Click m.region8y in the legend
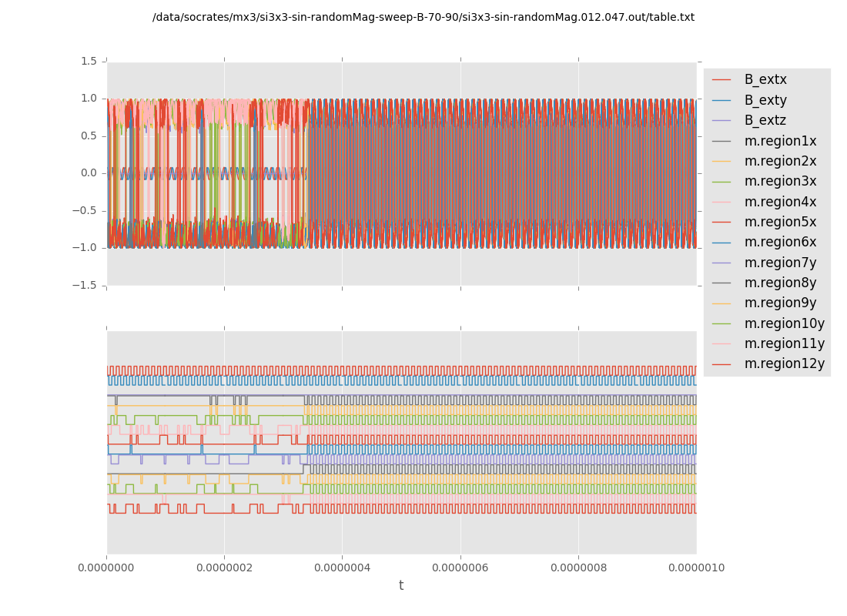This screenshot has width=847, height=616. pyautogui.click(x=780, y=283)
